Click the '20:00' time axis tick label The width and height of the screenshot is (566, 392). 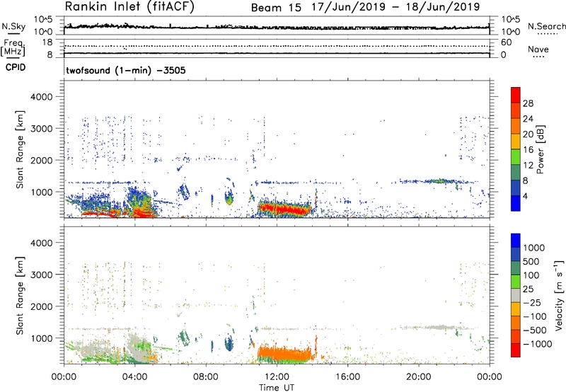(x=419, y=377)
